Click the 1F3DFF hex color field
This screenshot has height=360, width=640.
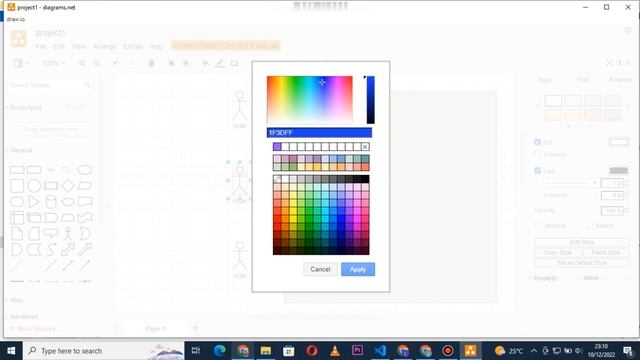tap(319, 133)
